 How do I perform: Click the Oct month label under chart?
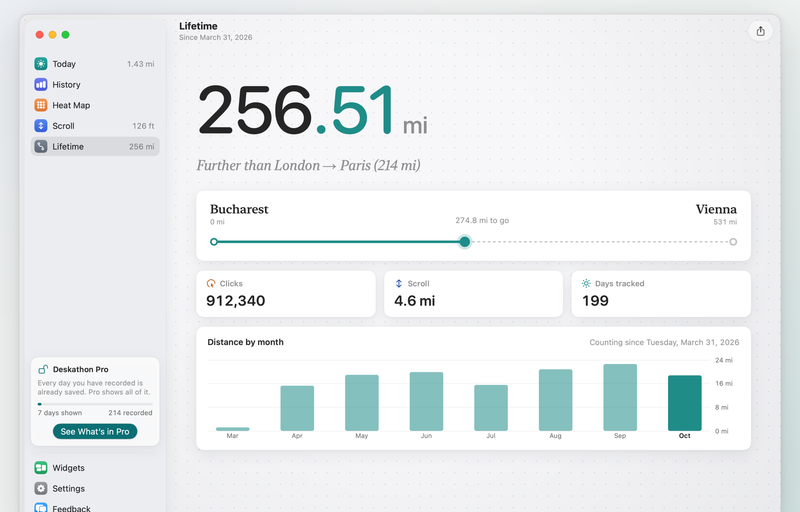tap(685, 436)
